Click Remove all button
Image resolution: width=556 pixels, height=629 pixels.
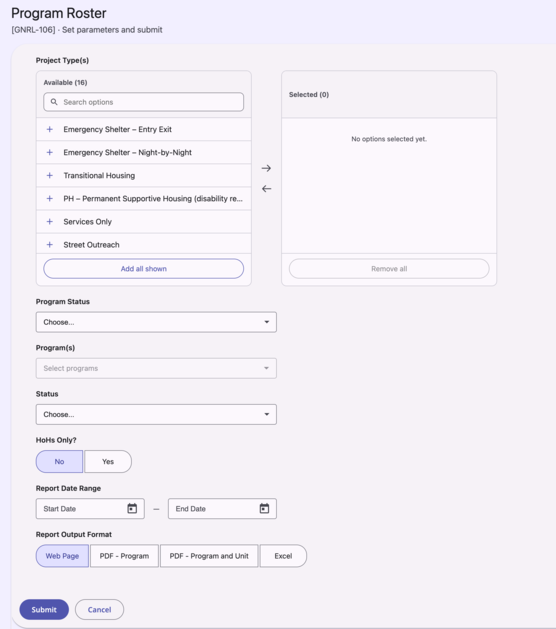(x=389, y=269)
